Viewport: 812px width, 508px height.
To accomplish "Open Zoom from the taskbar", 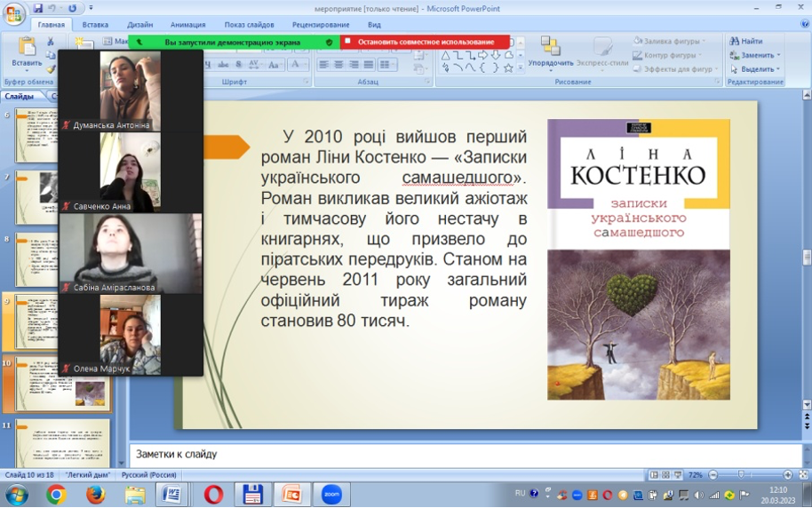I will click(331, 495).
